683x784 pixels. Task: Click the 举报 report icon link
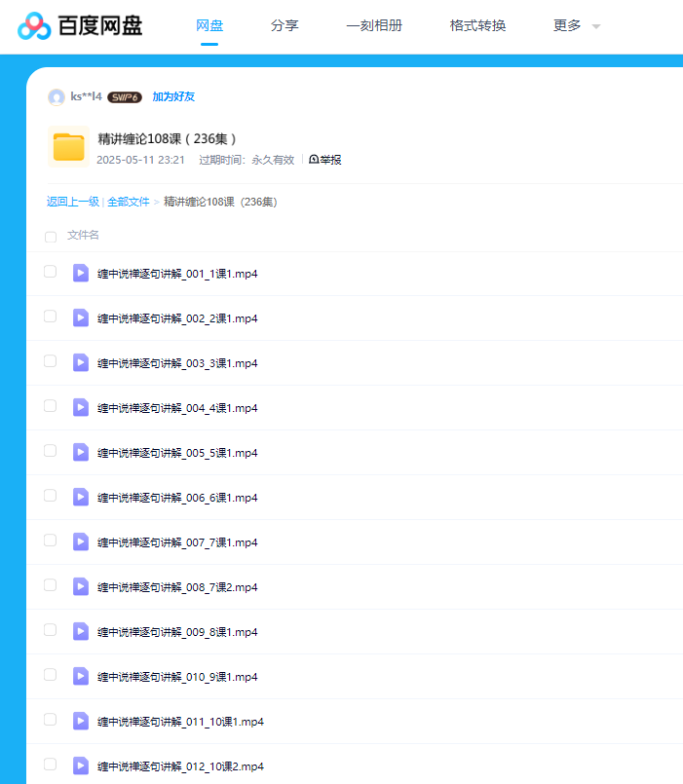[325, 160]
